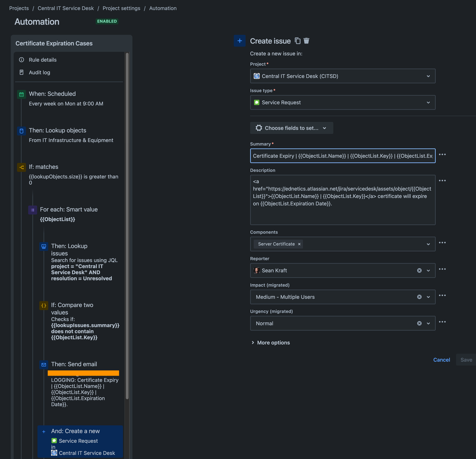Open more options dots next to Summary field
The image size is (476, 459).
442,155
